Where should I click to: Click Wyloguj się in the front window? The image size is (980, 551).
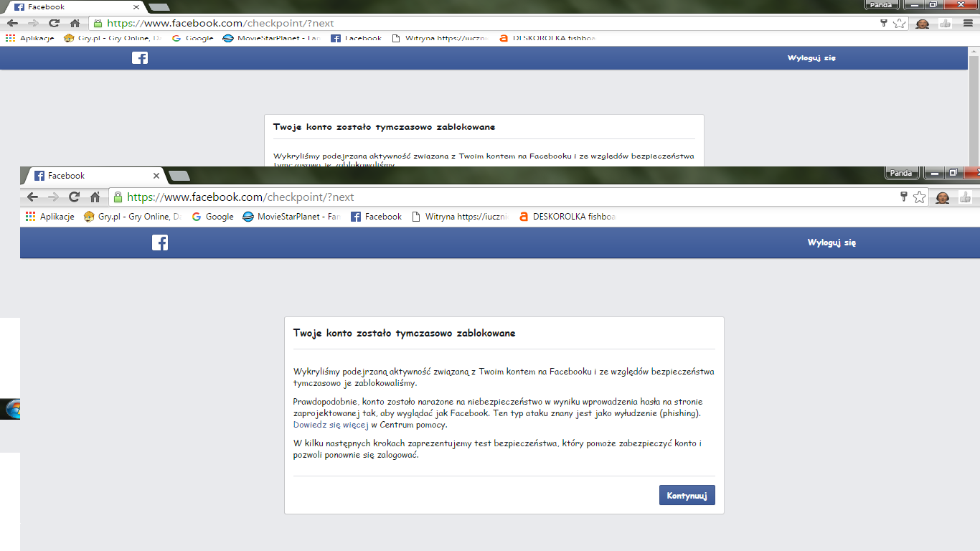831,242
